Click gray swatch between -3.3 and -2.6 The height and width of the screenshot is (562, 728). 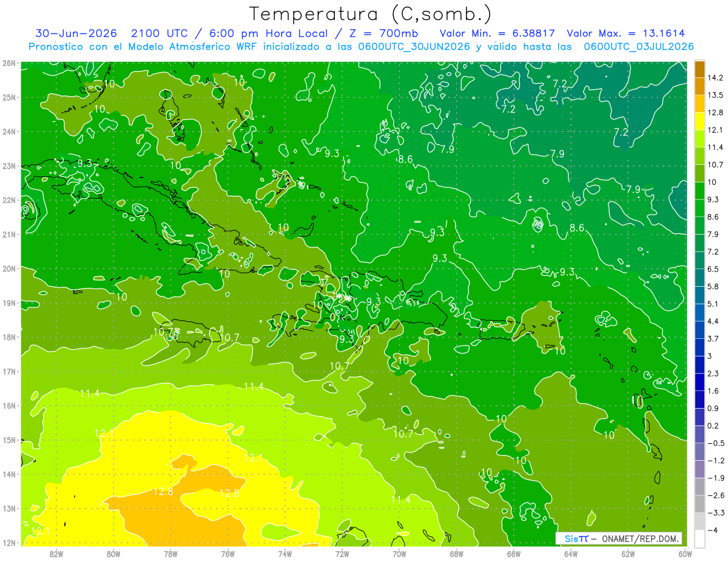click(699, 504)
